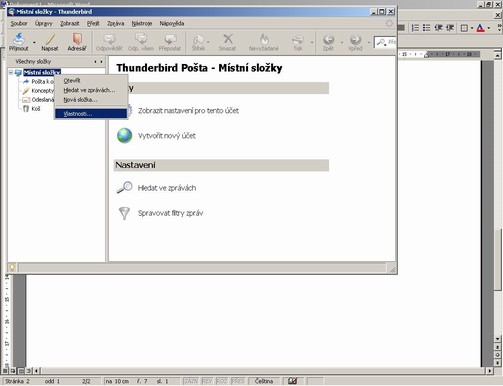Open the dropdown arrow next to Štítek
Image resolution: width=503 pixels, height=386 pixels.
coord(208,42)
